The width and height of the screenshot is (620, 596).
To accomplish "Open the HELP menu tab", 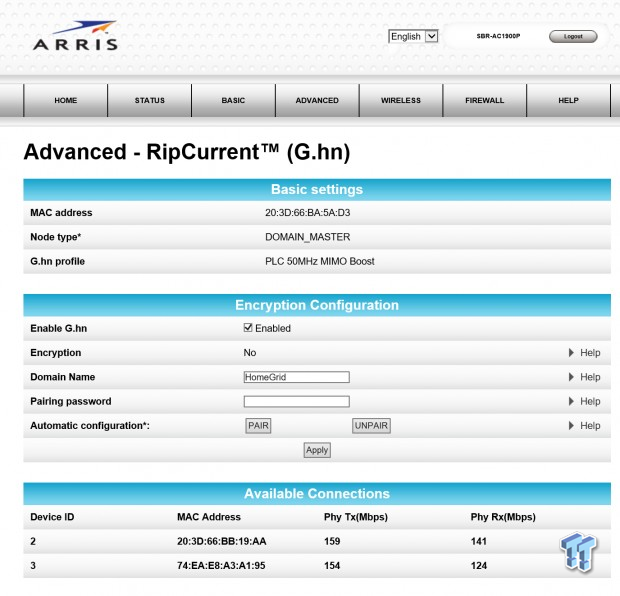I will [569, 100].
